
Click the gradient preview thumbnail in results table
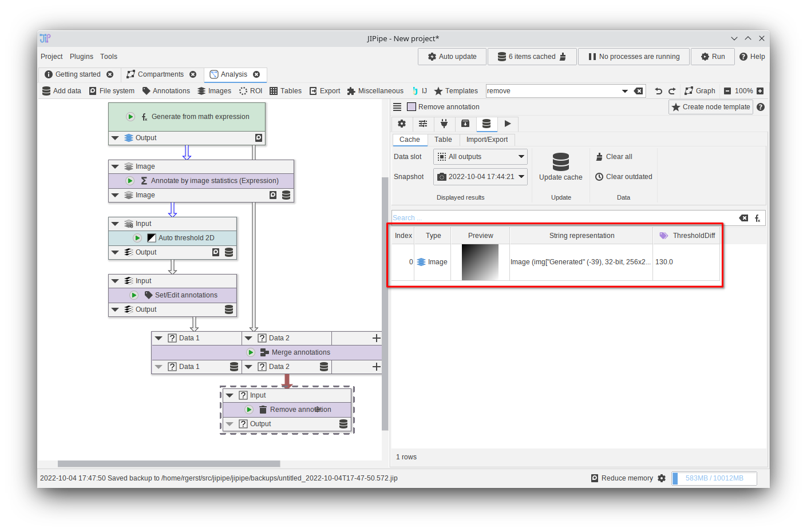(480, 262)
